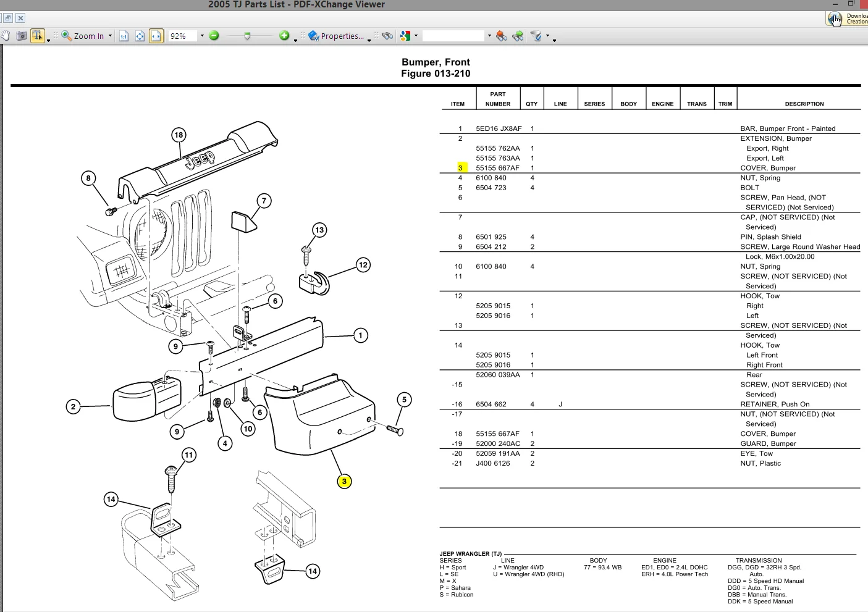
Task: Click the Zoom In magnifier tool
Action: (83, 36)
